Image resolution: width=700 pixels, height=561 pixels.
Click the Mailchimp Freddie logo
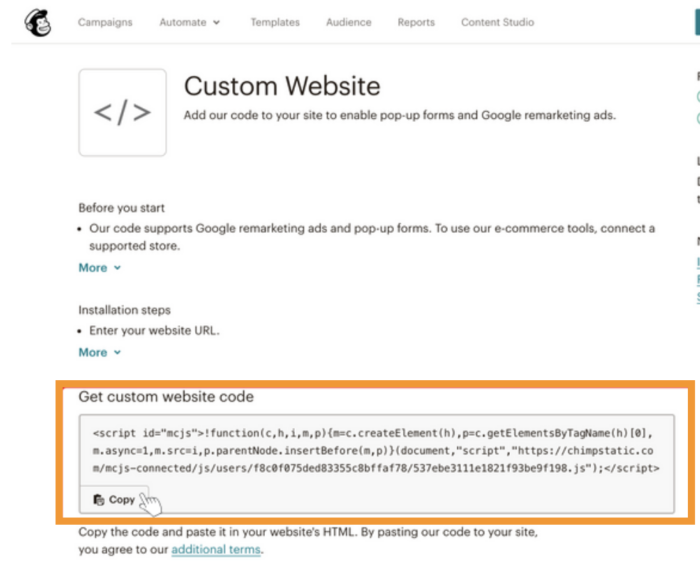[38, 23]
